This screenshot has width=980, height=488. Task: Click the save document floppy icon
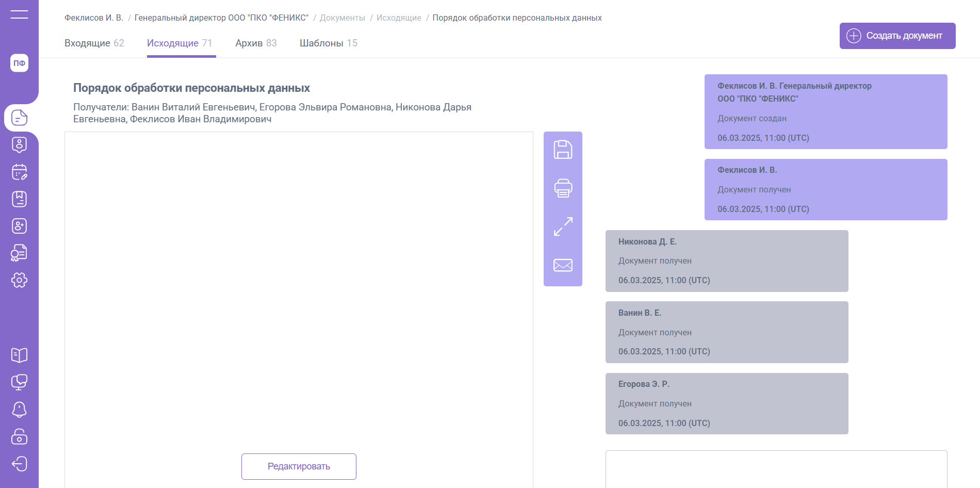point(563,150)
